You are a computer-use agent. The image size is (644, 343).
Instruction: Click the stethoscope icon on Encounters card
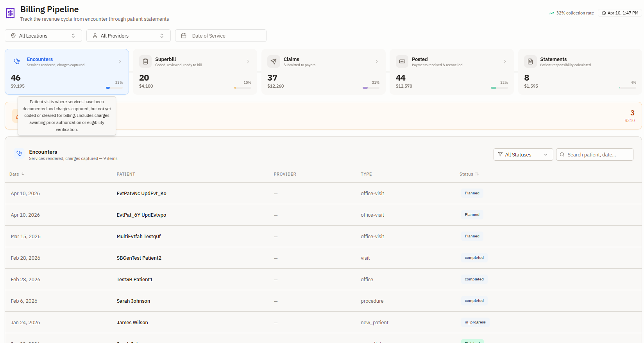[x=17, y=61]
